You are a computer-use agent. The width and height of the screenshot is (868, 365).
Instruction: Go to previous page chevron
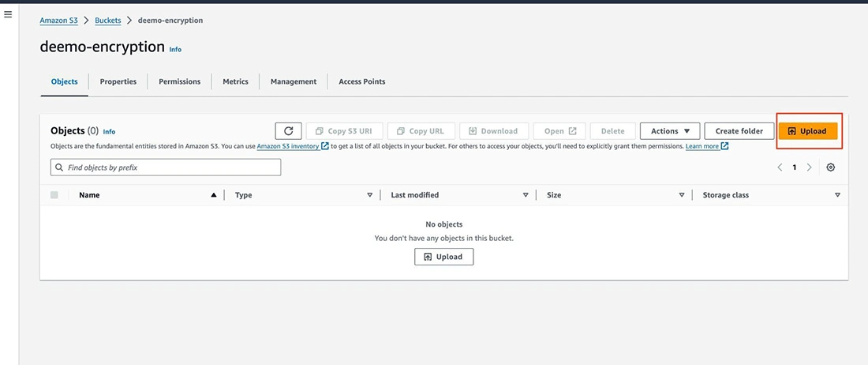coord(780,167)
